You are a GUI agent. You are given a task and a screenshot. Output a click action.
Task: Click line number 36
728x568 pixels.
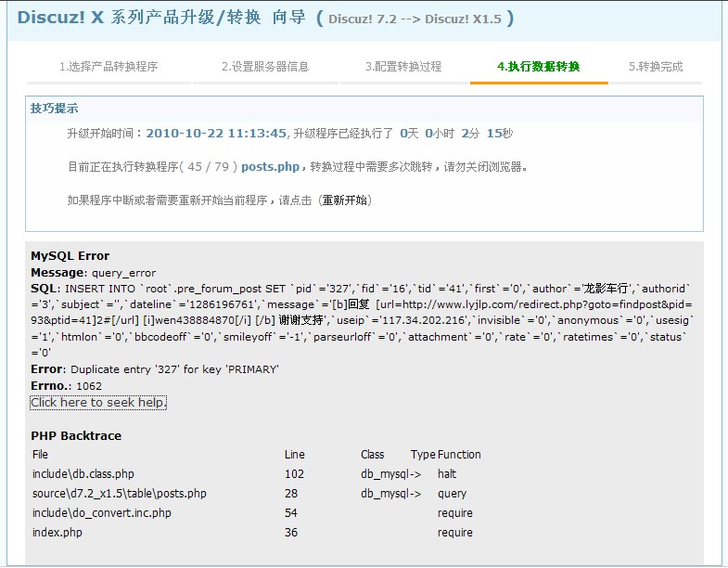(291, 533)
